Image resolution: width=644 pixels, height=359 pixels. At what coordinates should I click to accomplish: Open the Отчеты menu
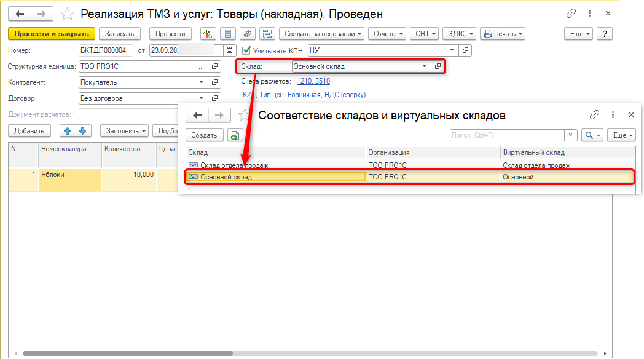coord(388,34)
